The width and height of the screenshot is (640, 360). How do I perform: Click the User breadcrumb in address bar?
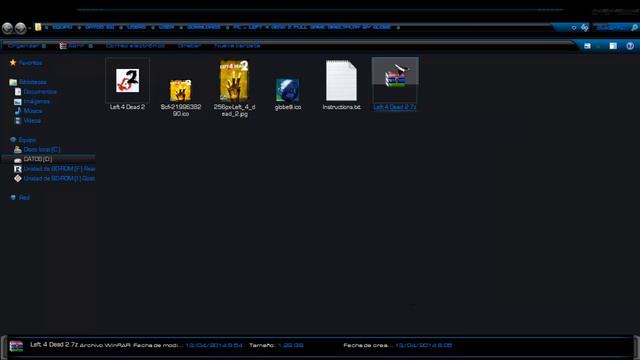point(166,27)
